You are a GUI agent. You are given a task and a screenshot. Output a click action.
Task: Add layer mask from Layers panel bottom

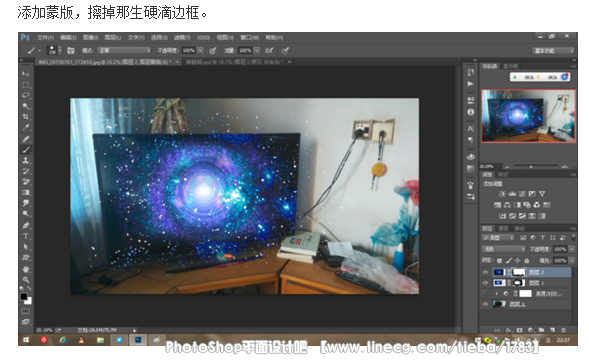[x=519, y=330]
